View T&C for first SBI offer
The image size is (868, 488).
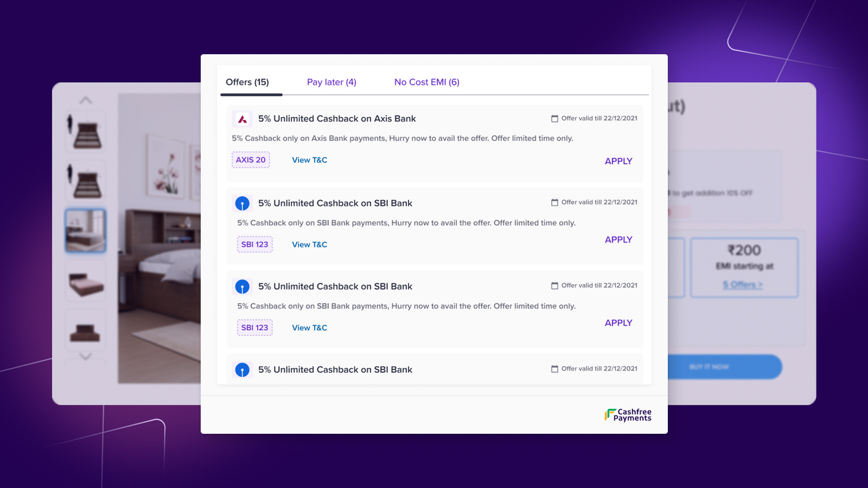[310, 245]
